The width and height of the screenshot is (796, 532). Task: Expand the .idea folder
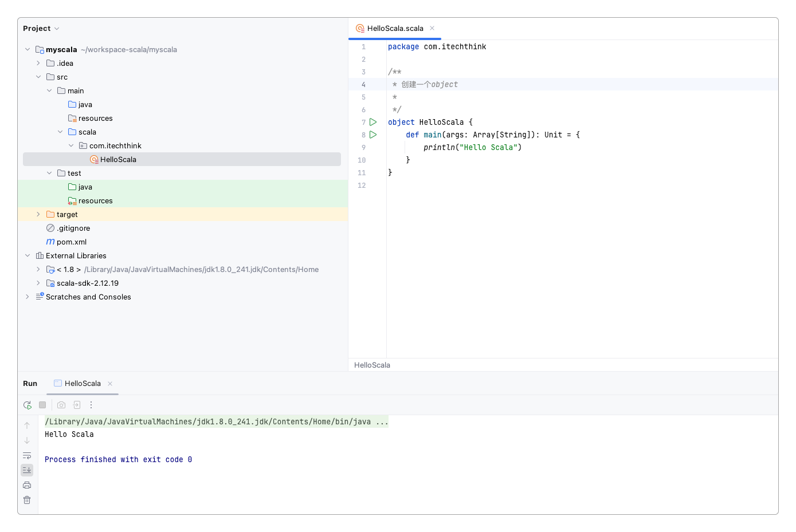(x=38, y=63)
